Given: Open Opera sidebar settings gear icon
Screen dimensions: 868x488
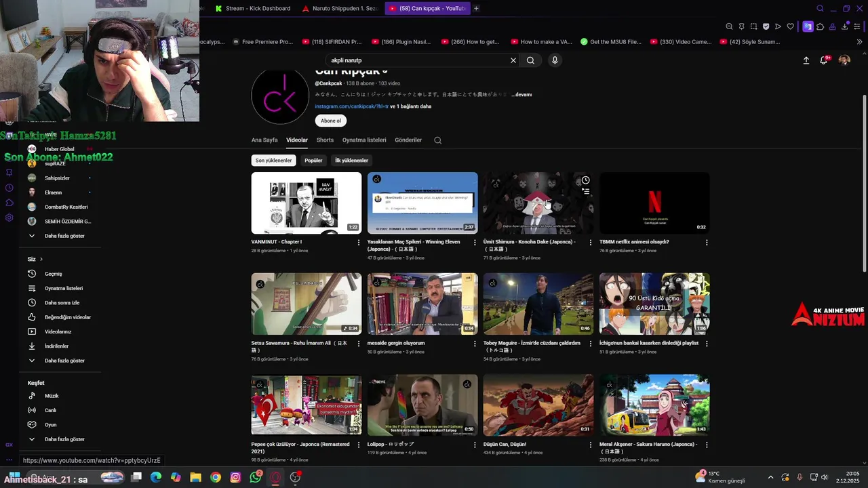Looking at the screenshot, I should coord(9,218).
